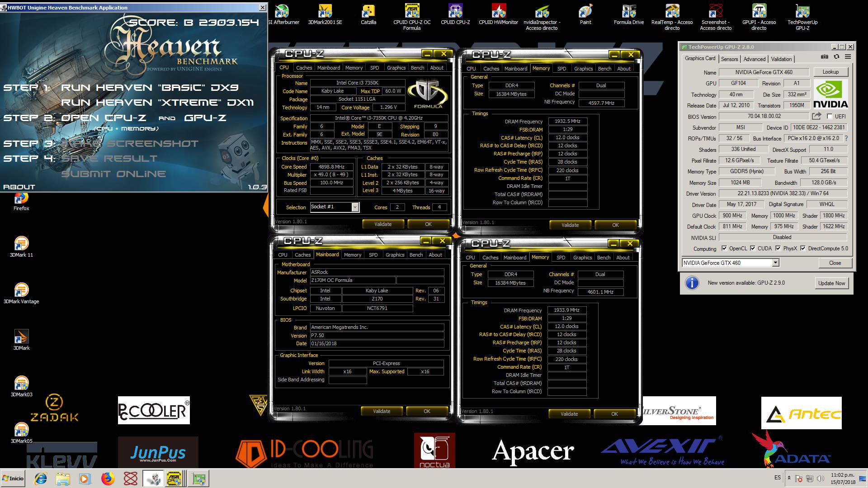Open Firefox desktop shortcut
The height and width of the screenshot is (488, 868).
point(21,202)
